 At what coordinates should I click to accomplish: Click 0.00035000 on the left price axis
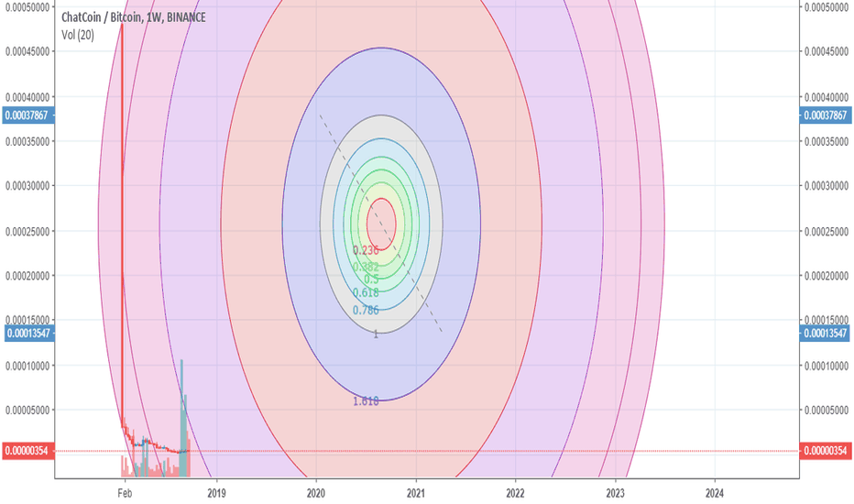tap(27, 142)
